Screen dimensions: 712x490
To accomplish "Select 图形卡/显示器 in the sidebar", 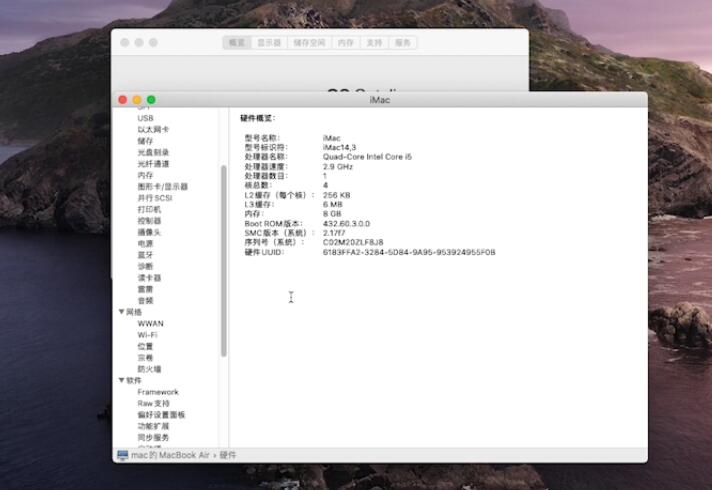I will tap(163, 186).
